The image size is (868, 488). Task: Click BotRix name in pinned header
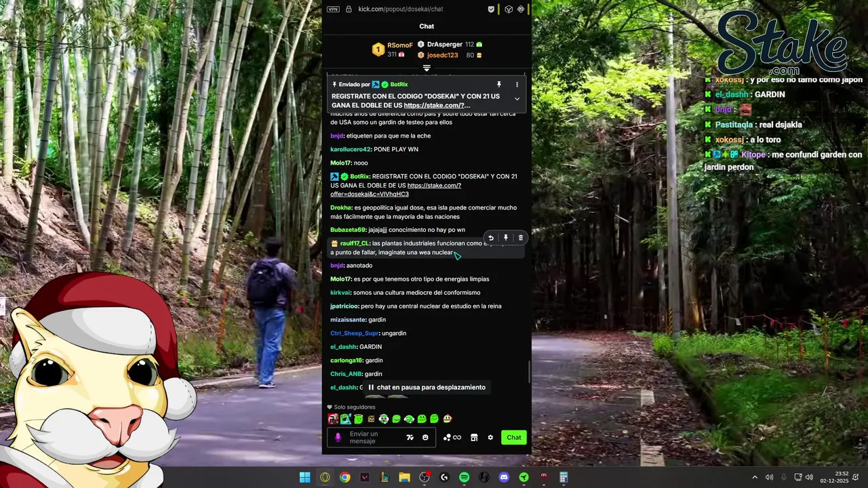tap(399, 85)
